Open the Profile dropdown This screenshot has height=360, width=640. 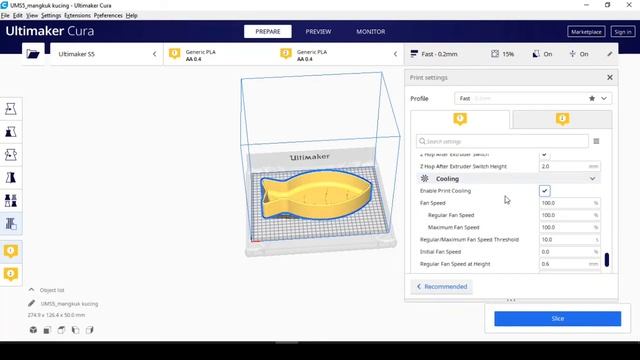point(533,98)
